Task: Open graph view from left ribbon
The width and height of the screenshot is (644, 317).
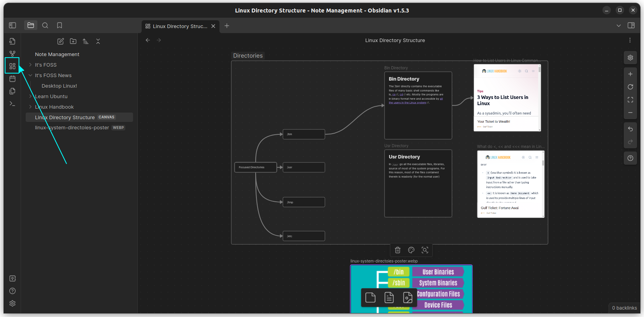Action: [12, 54]
